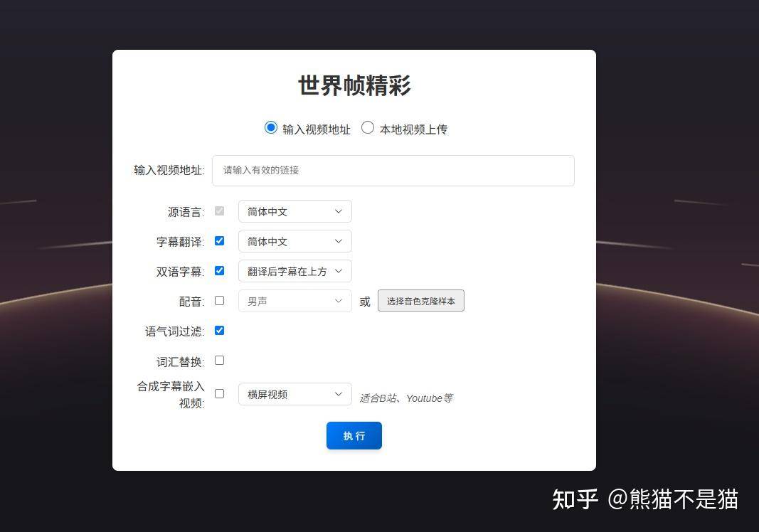Open the 男声 voice dropdown
This screenshot has width=759, height=532.
(x=294, y=301)
